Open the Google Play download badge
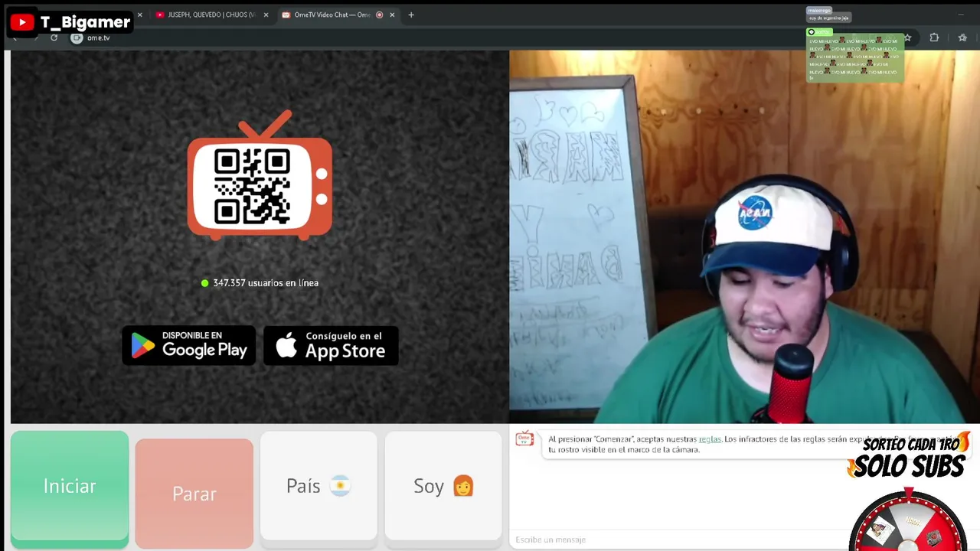980x551 pixels. pos(189,346)
